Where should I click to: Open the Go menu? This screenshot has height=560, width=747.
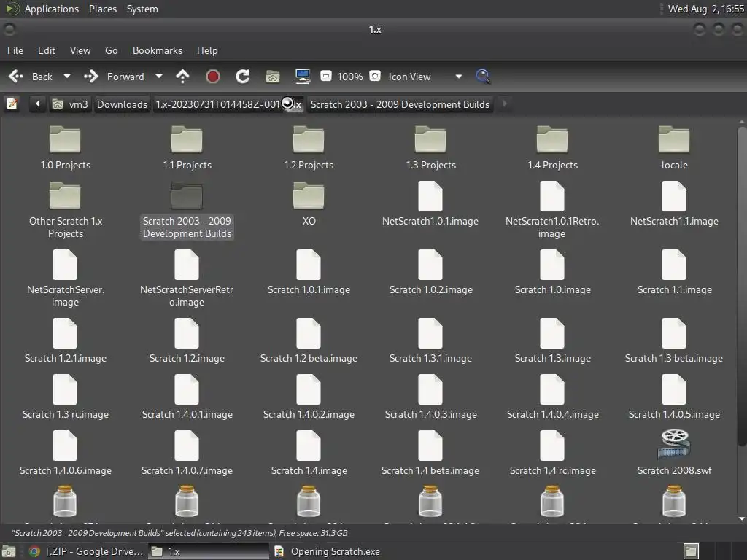point(112,50)
